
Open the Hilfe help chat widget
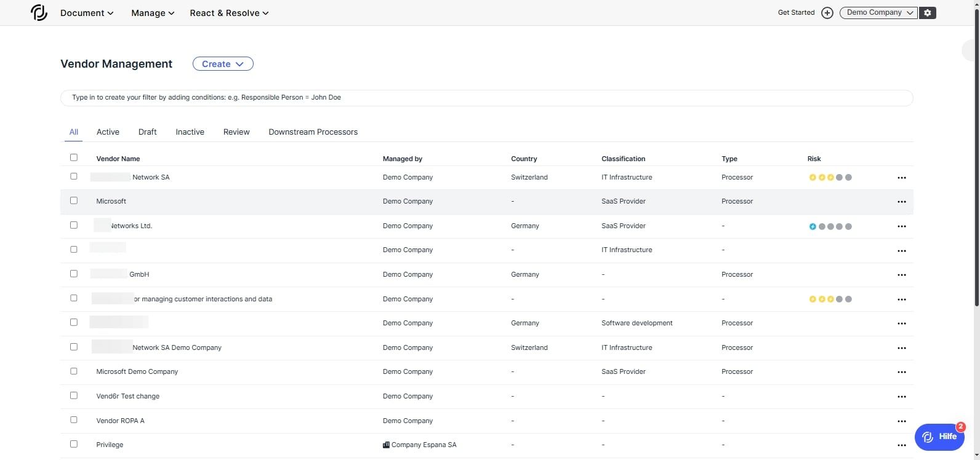coord(939,437)
